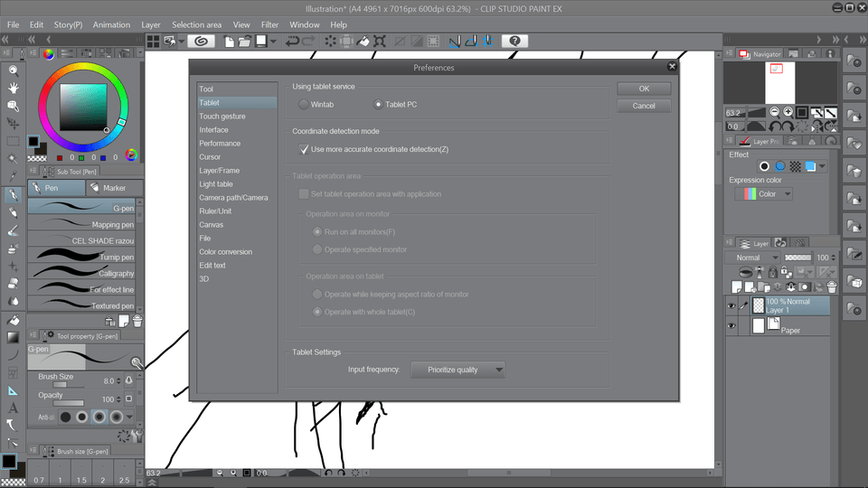868x488 pixels.
Task: Open the Input frequency dropdown
Action: click(458, 370)
